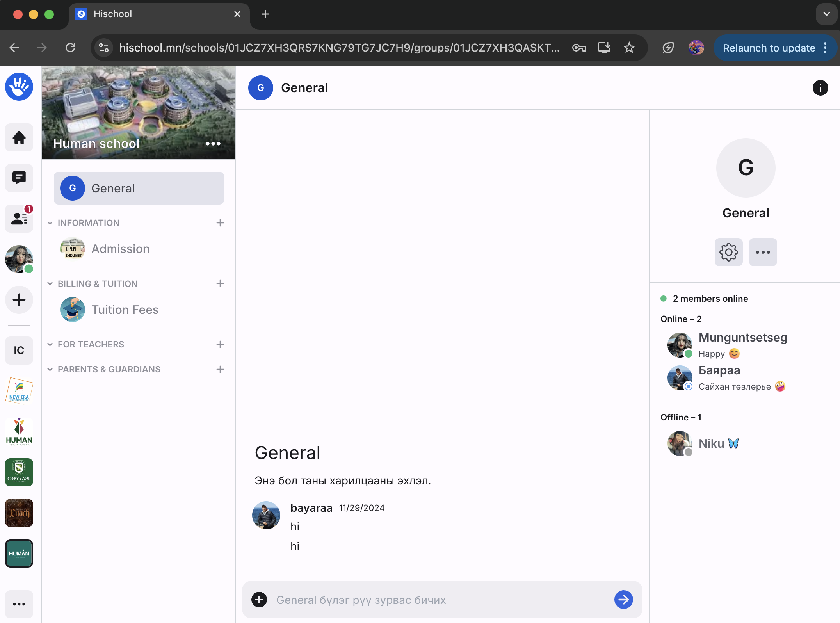
Task: Click the plus button to add school
Action: pyautogui.click(x=19, y=300)
